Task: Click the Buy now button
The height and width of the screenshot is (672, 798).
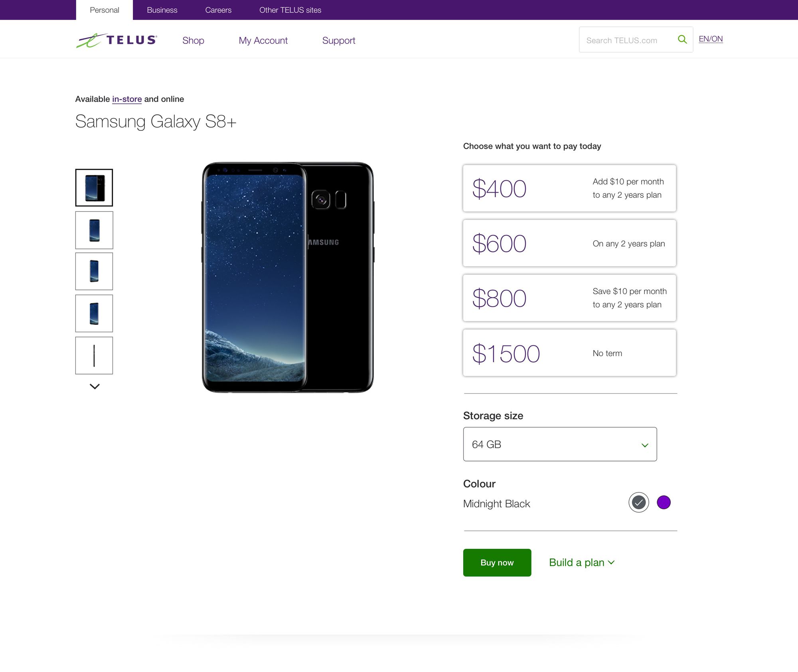Action: [x=497, y=562]
